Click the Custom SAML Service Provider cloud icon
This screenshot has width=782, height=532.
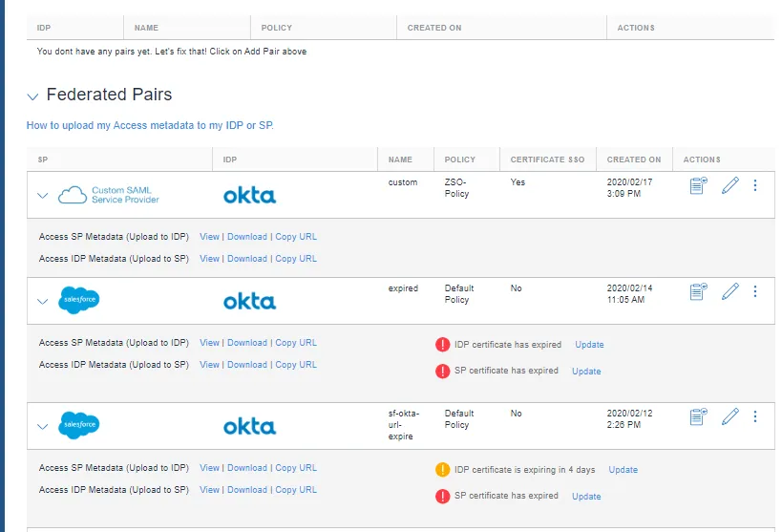coord(73,195)
